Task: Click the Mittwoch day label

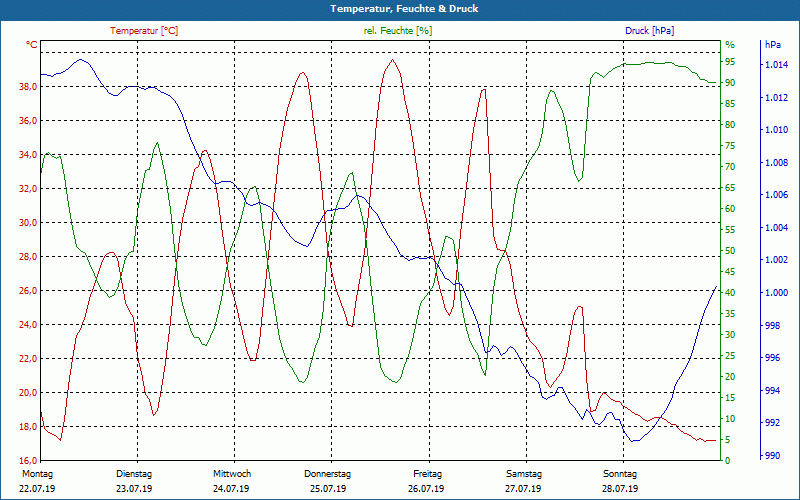Action: (x=232, y=474)
